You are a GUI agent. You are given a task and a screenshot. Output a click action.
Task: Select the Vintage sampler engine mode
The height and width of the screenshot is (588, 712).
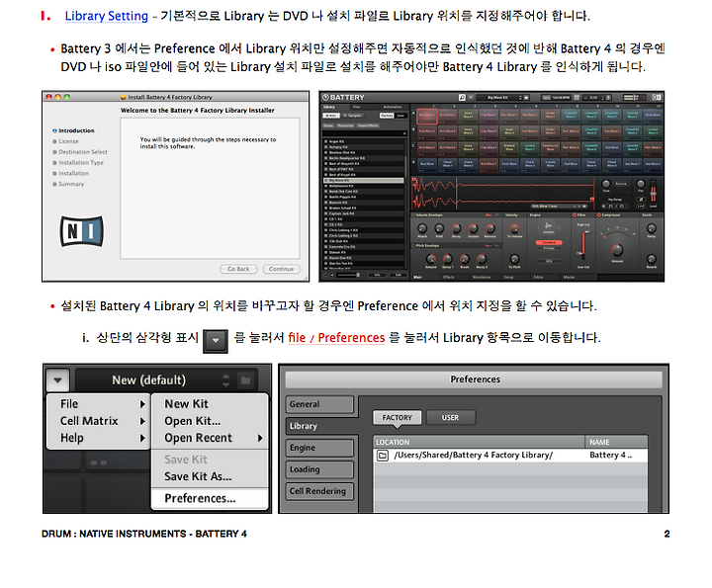549,248
